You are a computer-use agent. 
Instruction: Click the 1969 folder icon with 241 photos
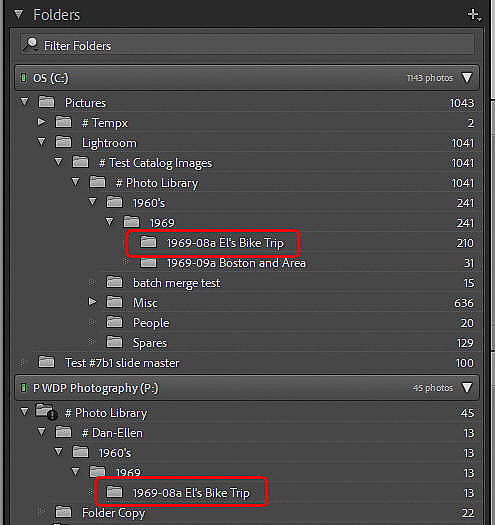click(132, 222)
